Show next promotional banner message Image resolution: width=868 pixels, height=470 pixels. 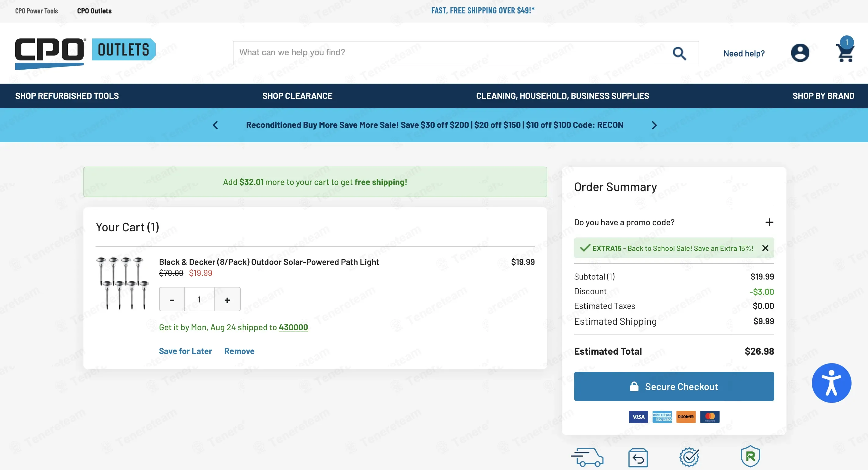click(654, 125)
